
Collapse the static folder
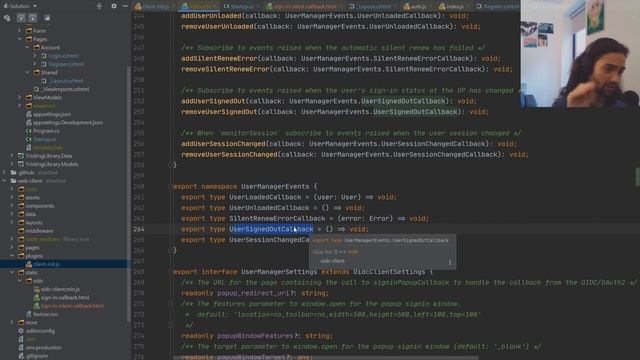[x=11, y=272]
